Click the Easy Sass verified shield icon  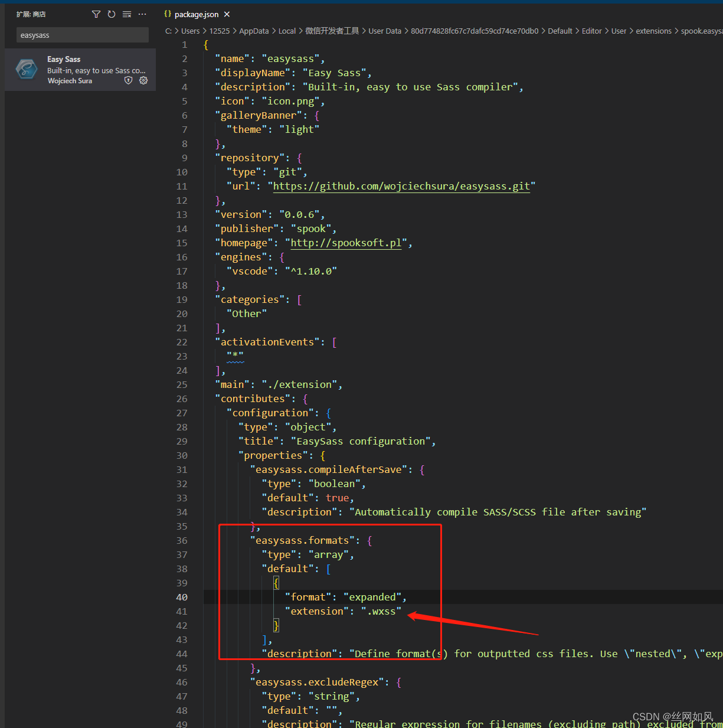[x=129, y=80]
